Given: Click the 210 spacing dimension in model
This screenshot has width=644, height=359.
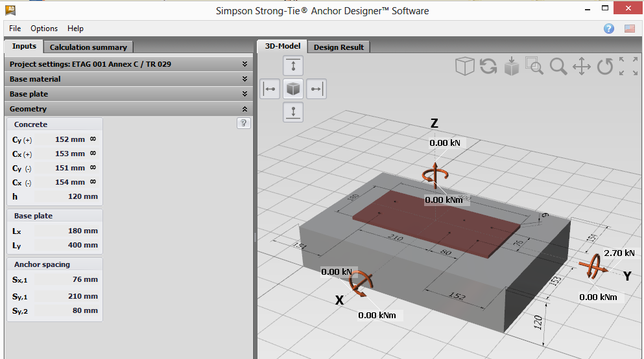Looking at the screenshot, I should [x=396, y=237].
